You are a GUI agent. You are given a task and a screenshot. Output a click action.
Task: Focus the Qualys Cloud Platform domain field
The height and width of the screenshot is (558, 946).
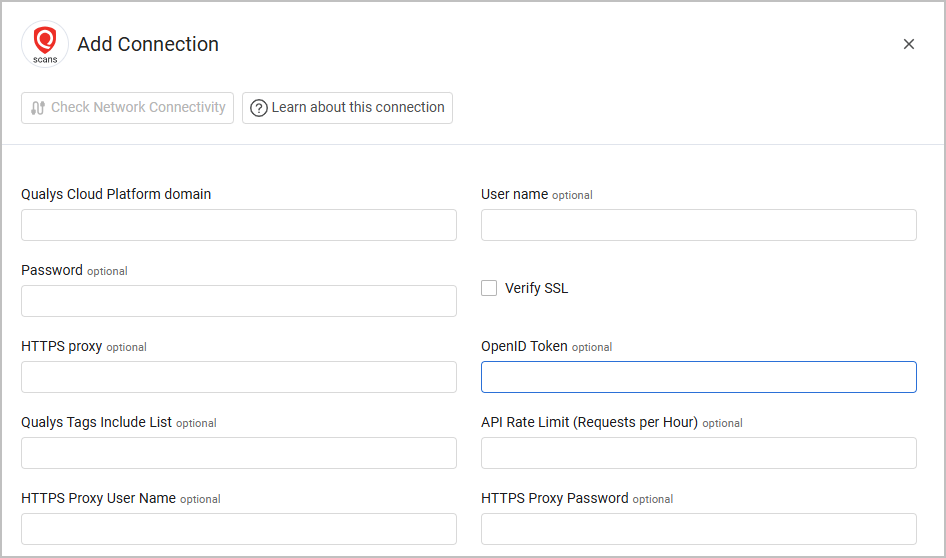pyautogui.click(x=239, y=225)
